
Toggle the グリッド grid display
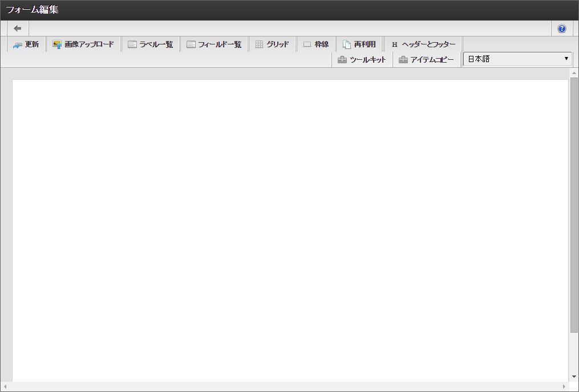(272, 43)
